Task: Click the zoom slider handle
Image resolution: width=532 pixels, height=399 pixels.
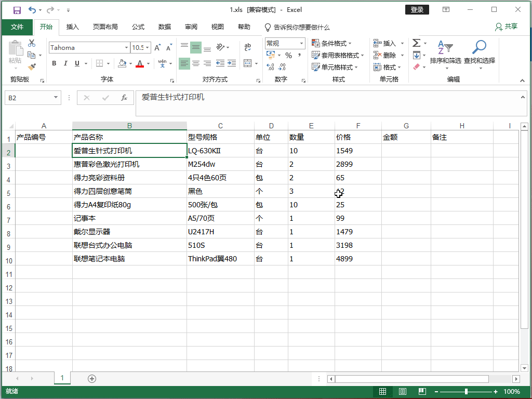Action: pos(466,392)
